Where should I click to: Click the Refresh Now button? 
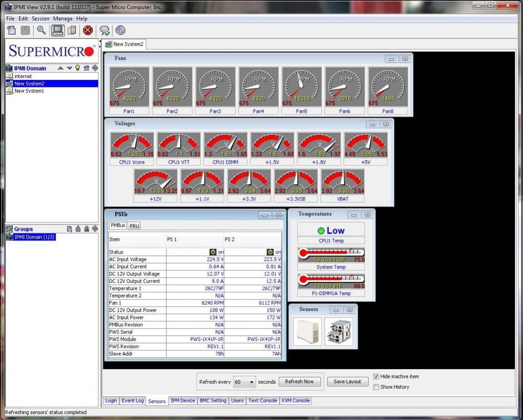click(299, 382)
